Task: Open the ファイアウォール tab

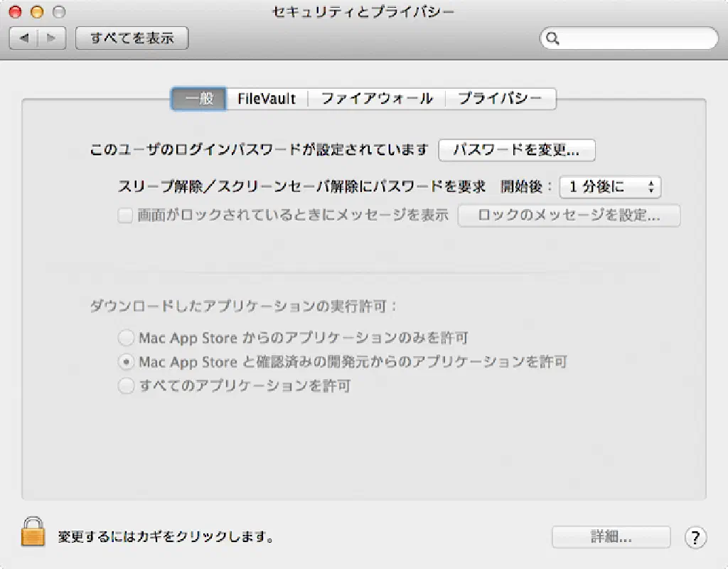Action: pyautogui.click(x=377, y=99)
